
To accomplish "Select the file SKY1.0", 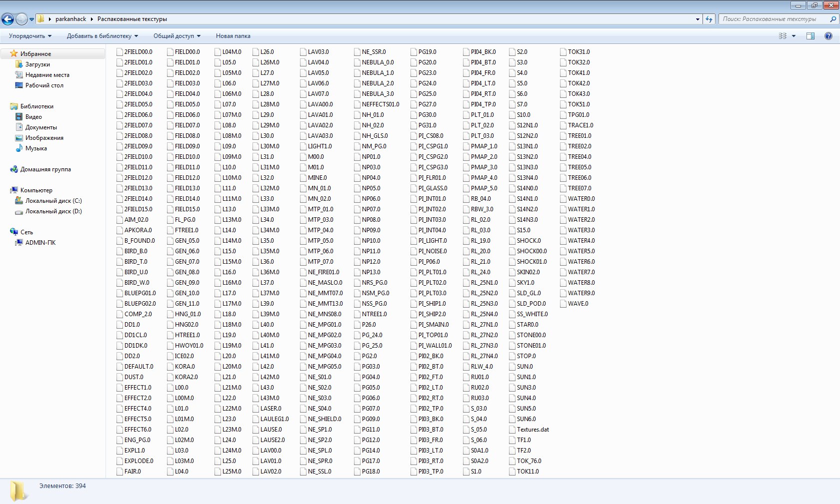I will pos(521,283).
